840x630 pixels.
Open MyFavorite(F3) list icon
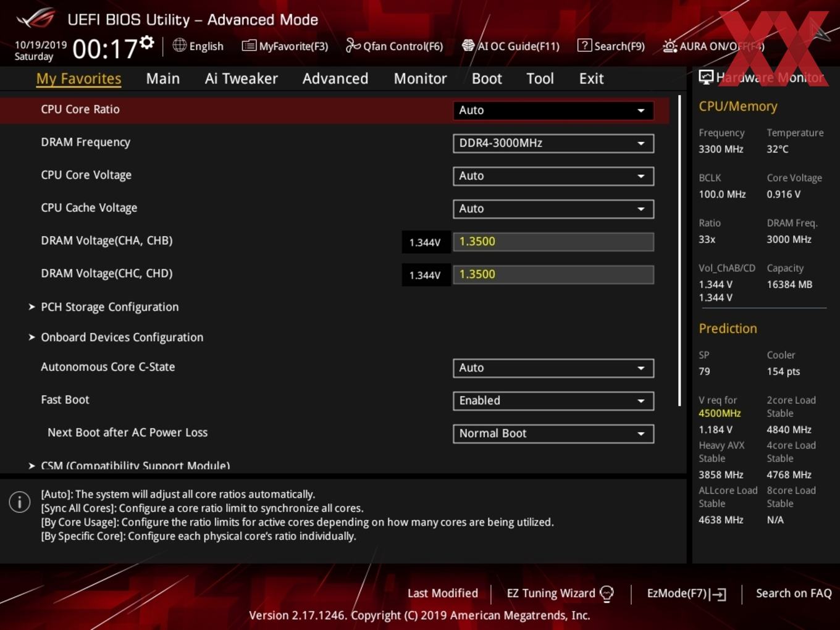[249, 46]
